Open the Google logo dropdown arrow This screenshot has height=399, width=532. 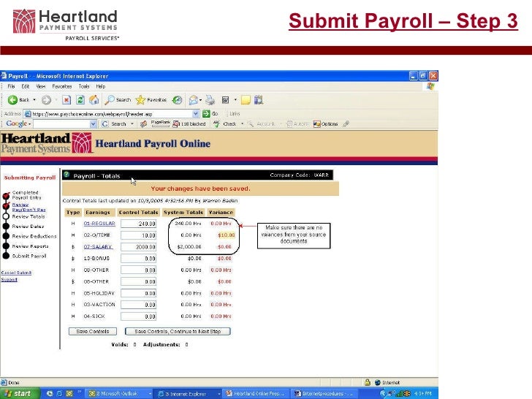30,124
